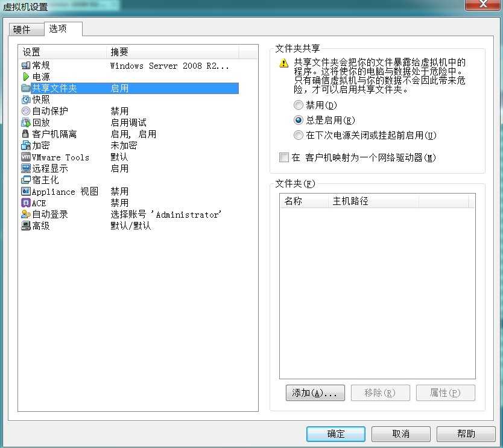Select the 客户机隔离 row label

click(x=54, y=134)
